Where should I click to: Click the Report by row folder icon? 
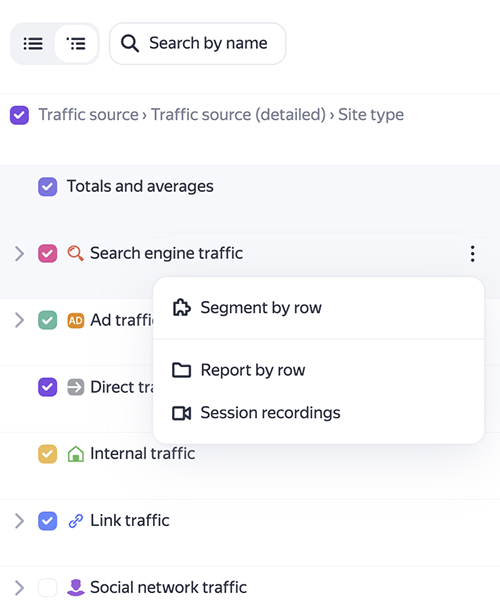(182, 370)
